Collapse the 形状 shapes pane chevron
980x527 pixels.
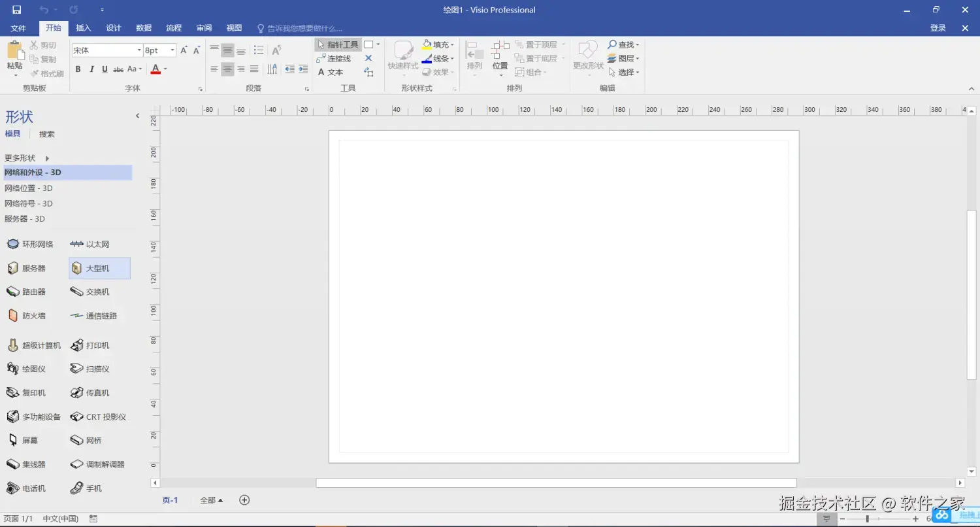pos(137,116)
